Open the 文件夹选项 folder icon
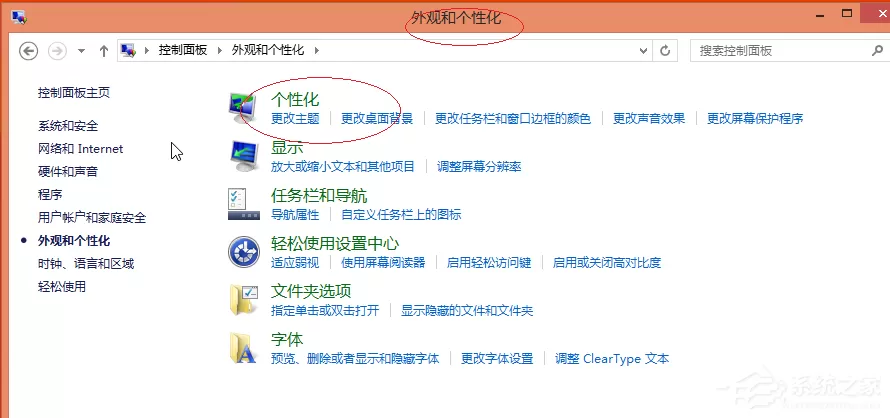This screenshot has height=418, width=890. point(244,300)
